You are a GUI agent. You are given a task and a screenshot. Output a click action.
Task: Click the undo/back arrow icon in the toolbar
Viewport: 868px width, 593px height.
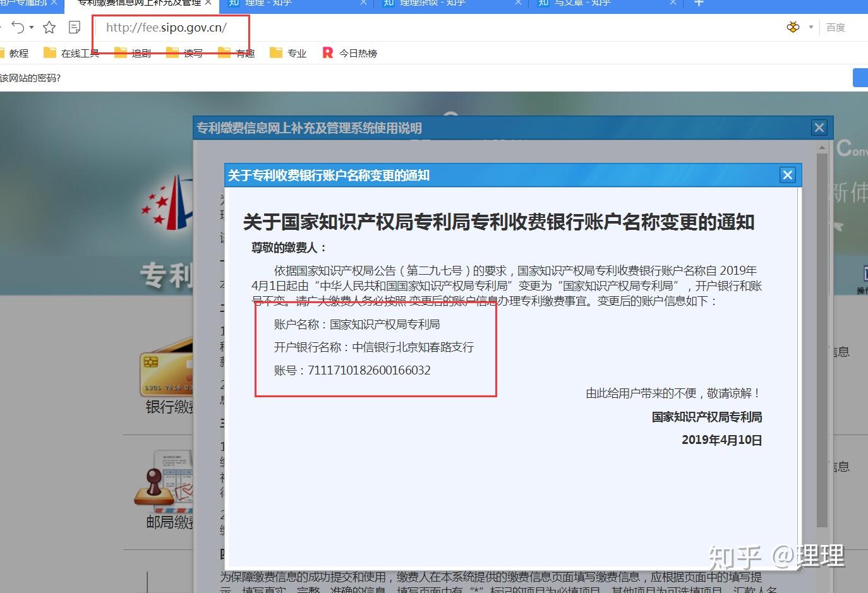(x=18, y=27)
